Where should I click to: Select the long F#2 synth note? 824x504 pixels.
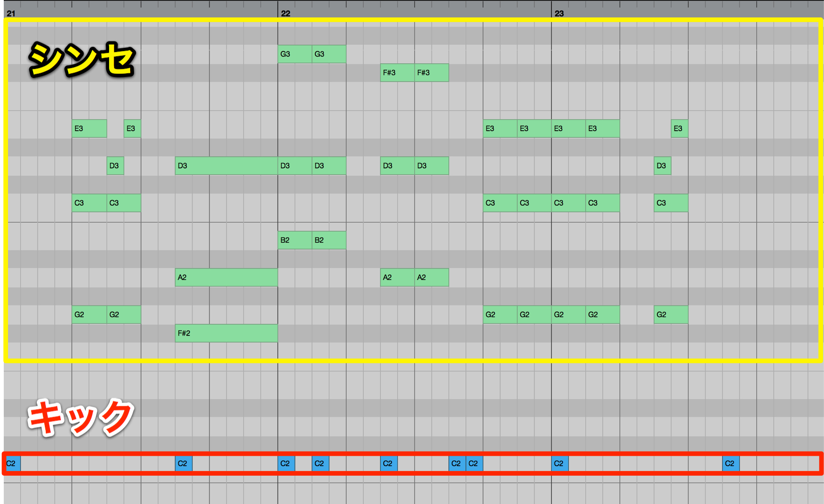[x=227, y=333]
